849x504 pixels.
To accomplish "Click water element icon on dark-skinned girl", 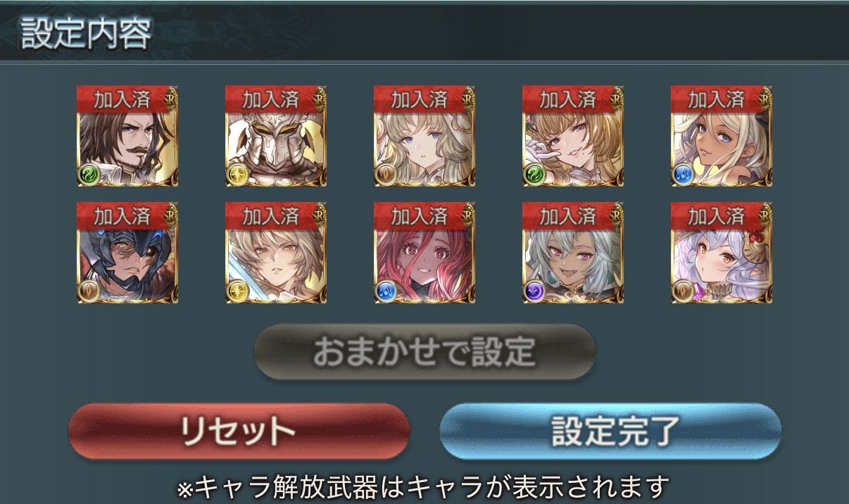I will coord(684,174).
